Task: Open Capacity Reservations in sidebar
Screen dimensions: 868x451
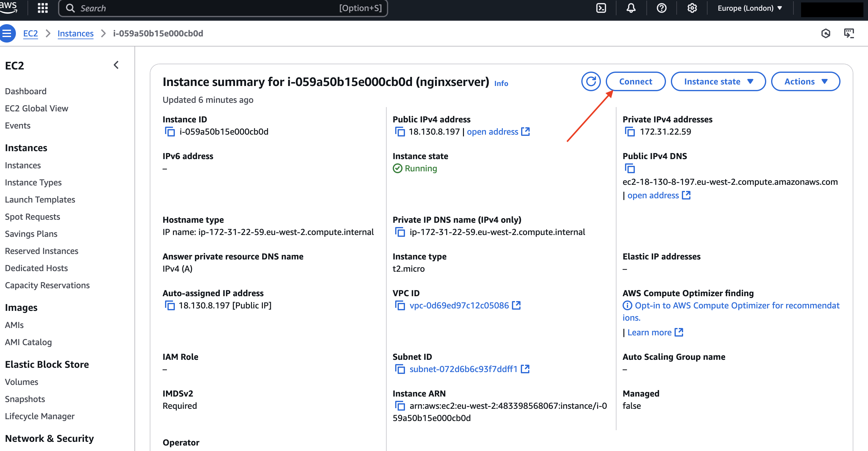Action: point(47,286)
